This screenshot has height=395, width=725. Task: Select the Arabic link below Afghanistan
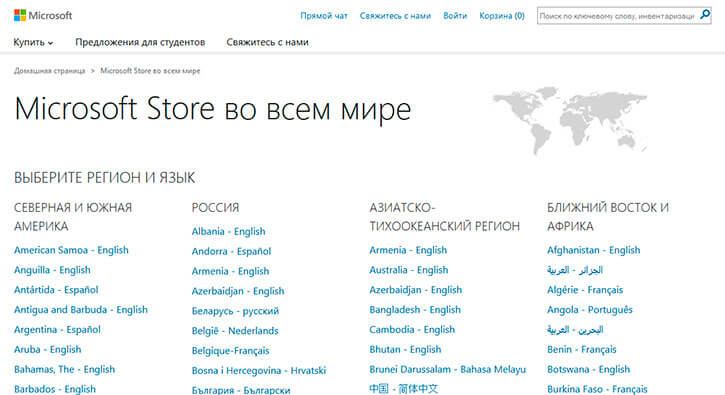[x=575, y=270]
